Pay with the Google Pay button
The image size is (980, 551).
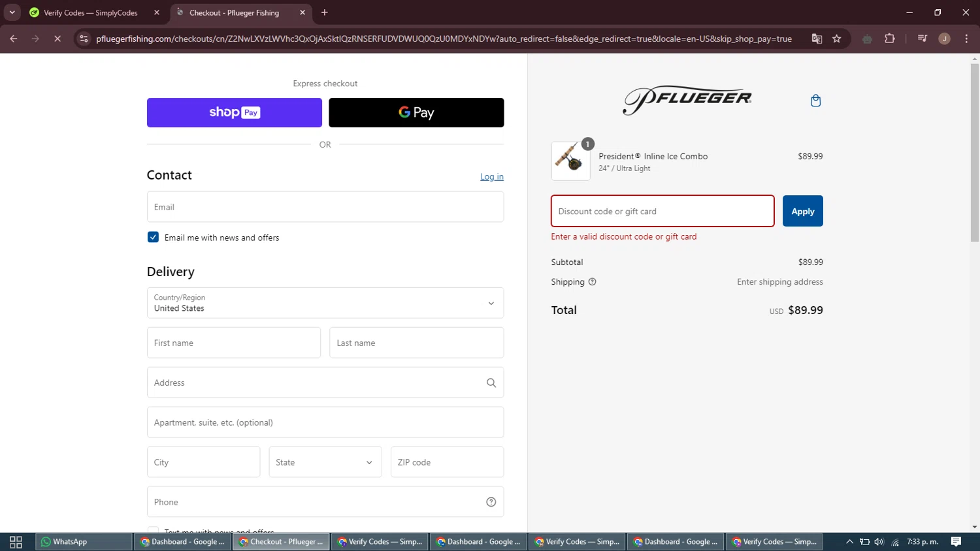click(416, 112)
